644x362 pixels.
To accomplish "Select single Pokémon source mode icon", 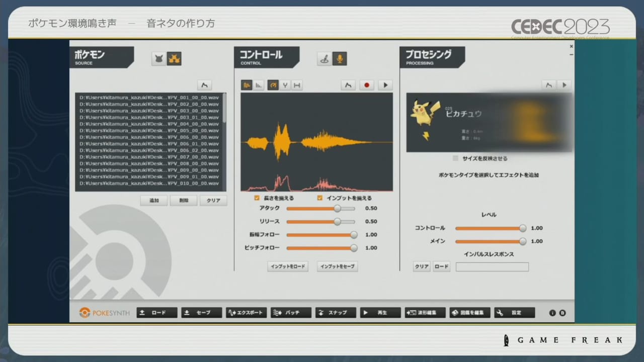I will 159,59.
